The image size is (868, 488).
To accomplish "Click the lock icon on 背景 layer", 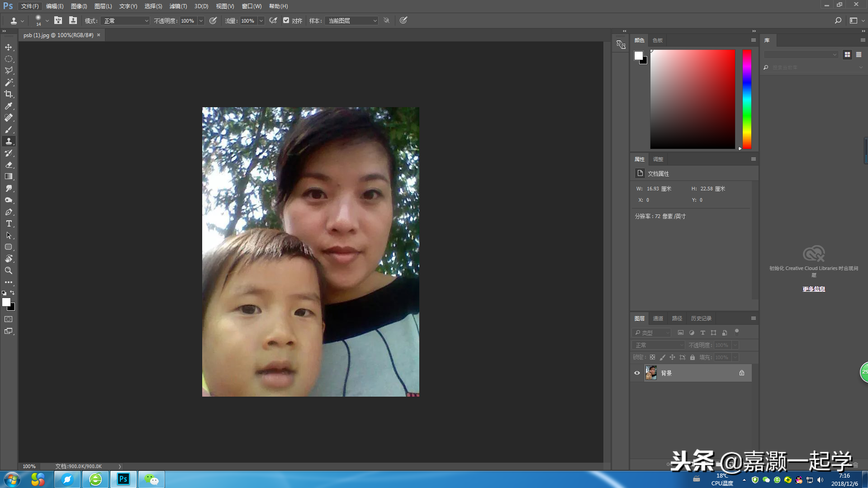I will (x=742, y=373).
